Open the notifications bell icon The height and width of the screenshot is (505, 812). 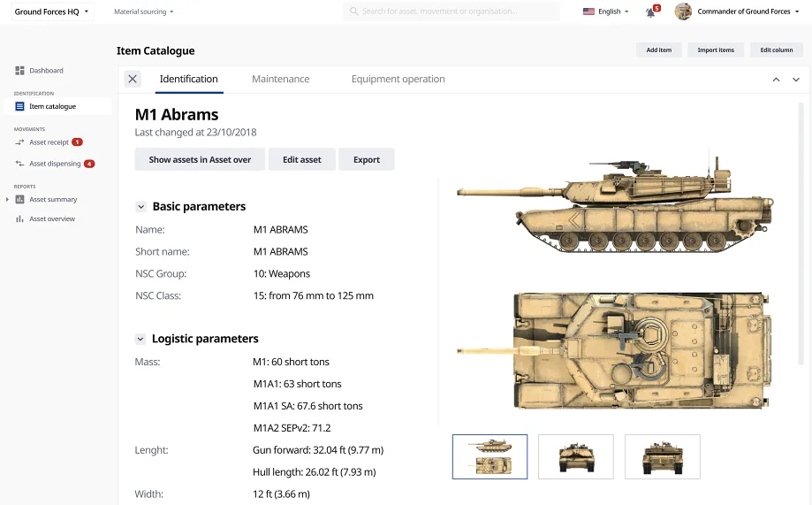[650, 12]
